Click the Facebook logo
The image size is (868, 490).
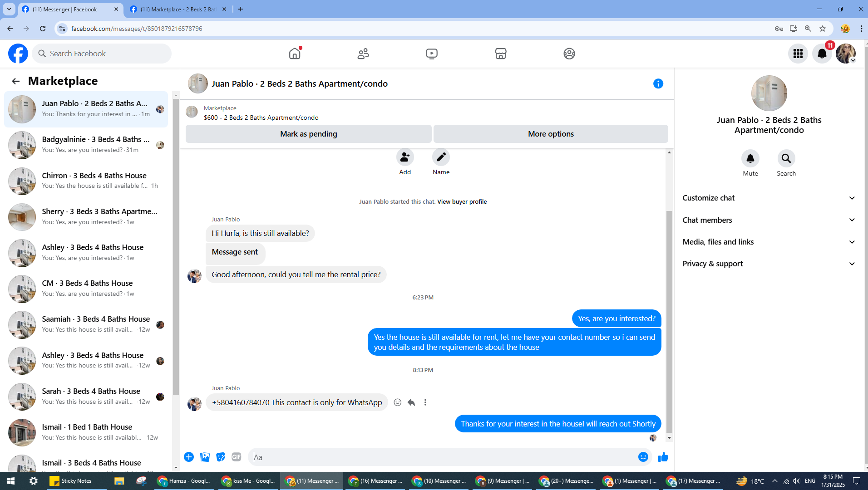click(18, 54)
